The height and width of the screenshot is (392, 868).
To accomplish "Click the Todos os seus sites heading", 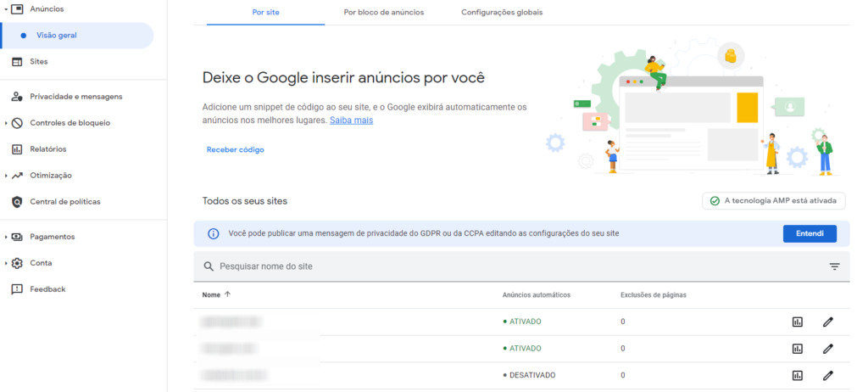I will click(x=245, y=201).
